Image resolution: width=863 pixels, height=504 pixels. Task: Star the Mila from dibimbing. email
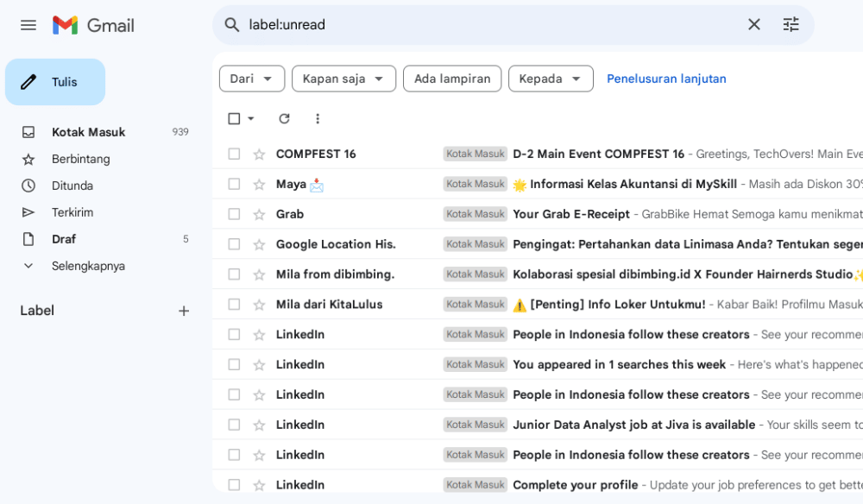(259, 274)
